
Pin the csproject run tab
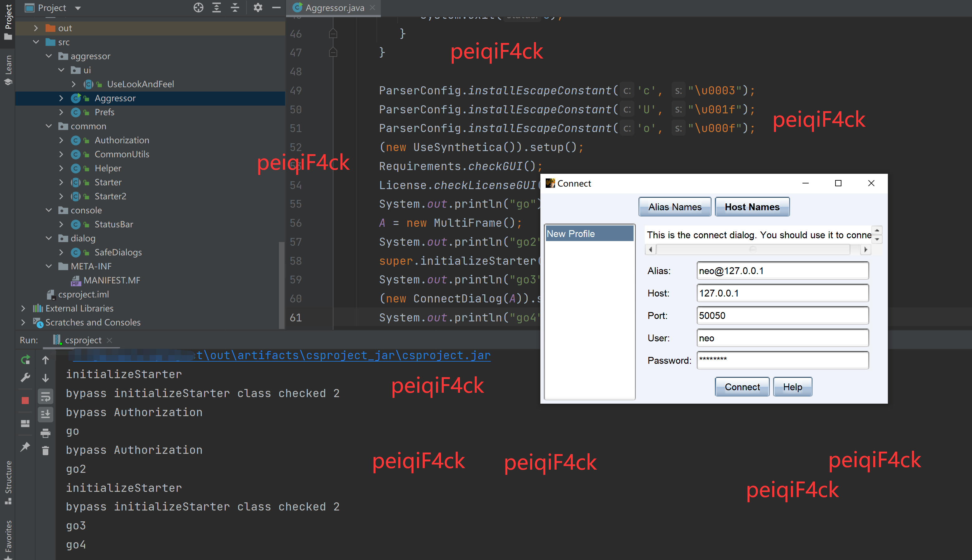pos(25,447)
